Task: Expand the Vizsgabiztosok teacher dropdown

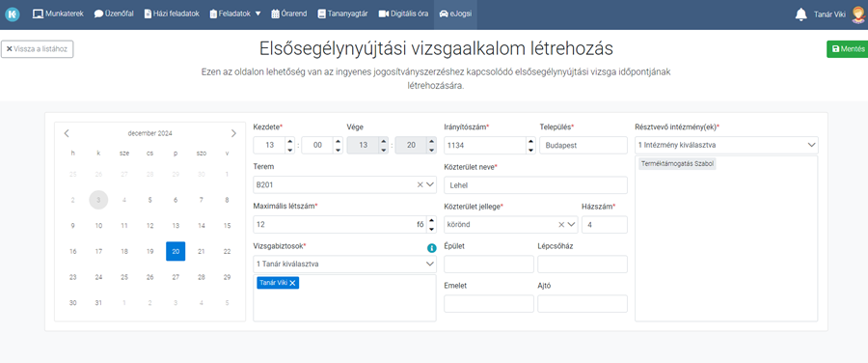Action: tap(431, 264)
